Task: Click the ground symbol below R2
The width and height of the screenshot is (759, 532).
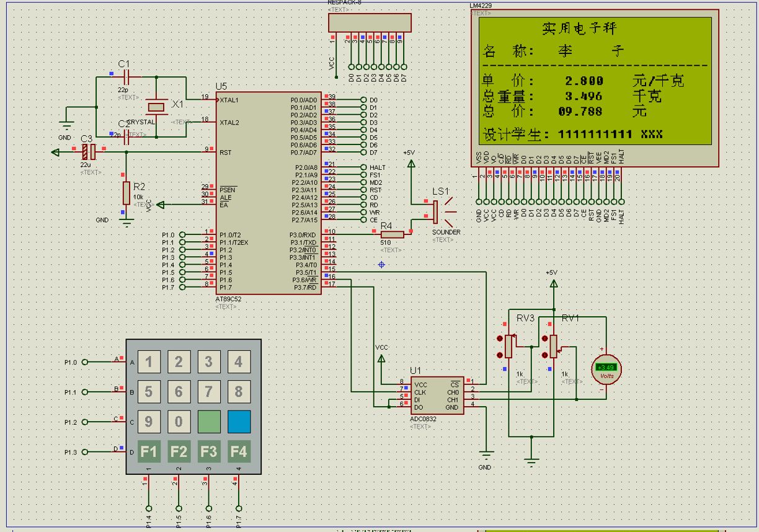Action: point(126,222)
